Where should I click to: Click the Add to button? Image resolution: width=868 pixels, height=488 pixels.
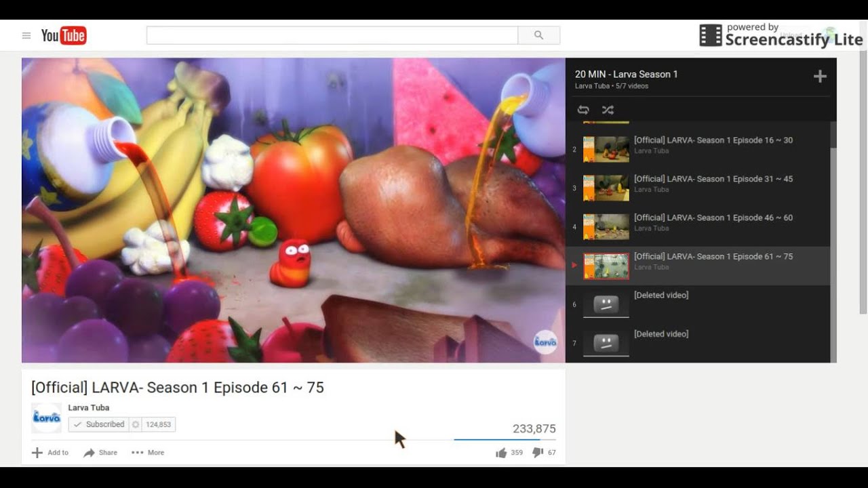click(x=50, y=453)
